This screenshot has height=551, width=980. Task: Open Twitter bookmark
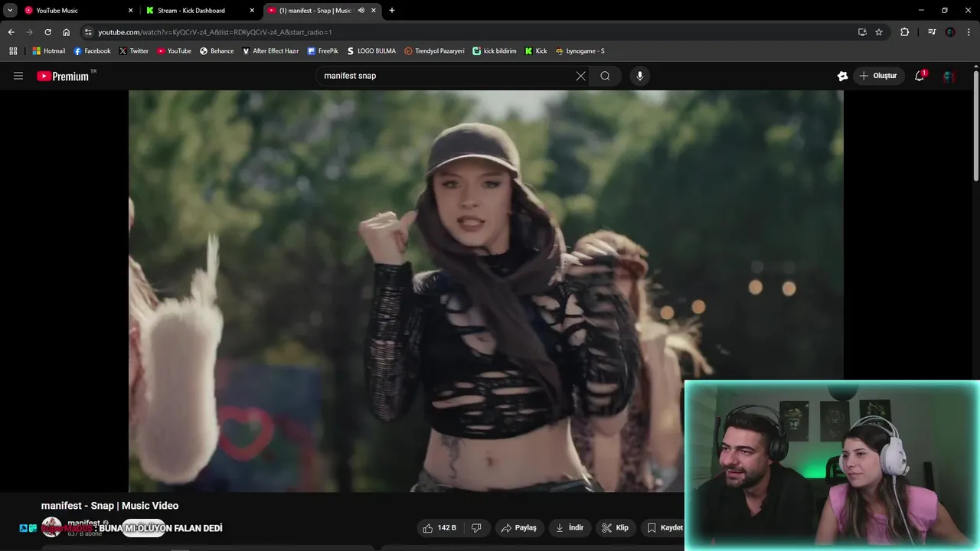134,51
